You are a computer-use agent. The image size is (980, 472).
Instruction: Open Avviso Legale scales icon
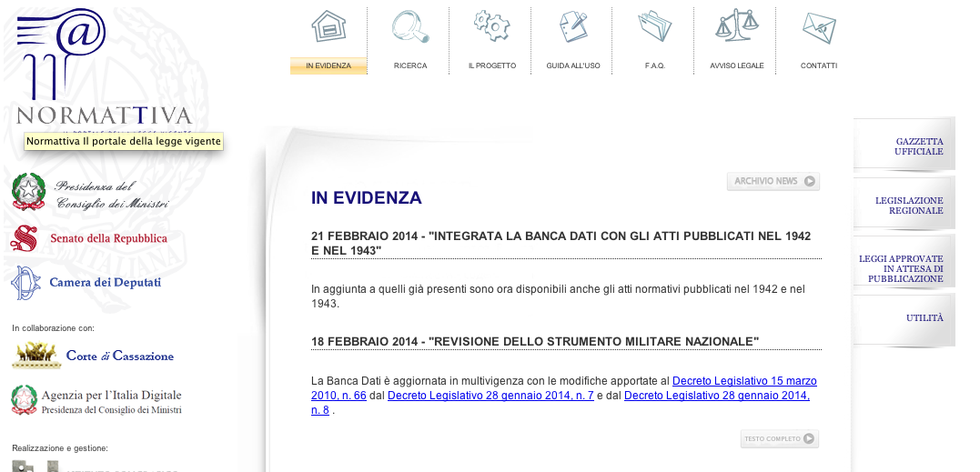(x=736, y=25)
